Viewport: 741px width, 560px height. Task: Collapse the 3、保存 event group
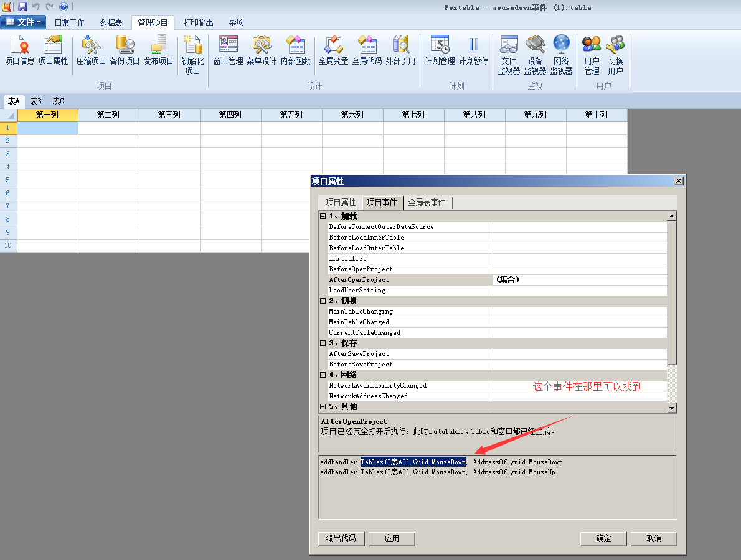(323, 343)
